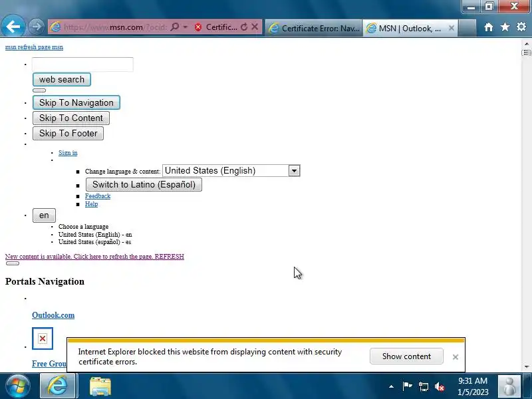Select United States (español) - es text
The height and width of the screenshot is (399, 532).
94,242
